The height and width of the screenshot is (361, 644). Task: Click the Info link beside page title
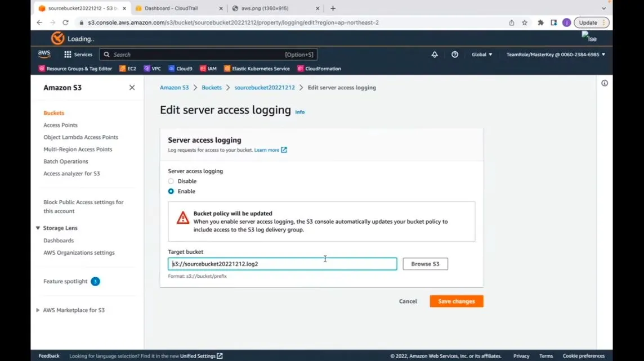(300, 112)
